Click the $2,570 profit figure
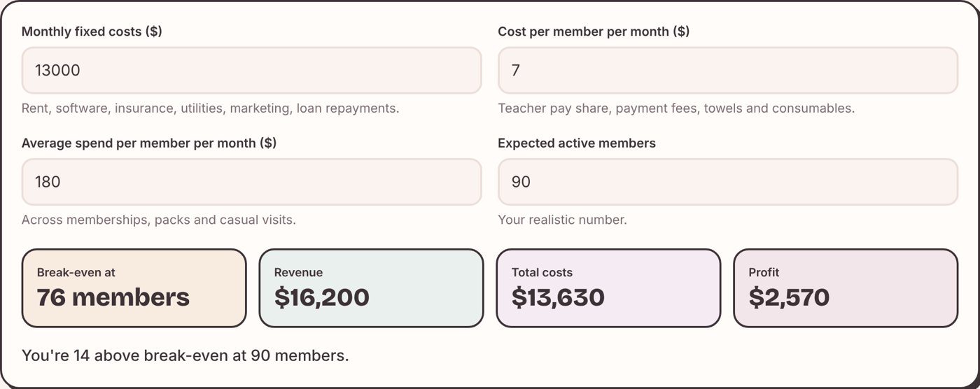 pyautogui.click(x=789, y=297)
